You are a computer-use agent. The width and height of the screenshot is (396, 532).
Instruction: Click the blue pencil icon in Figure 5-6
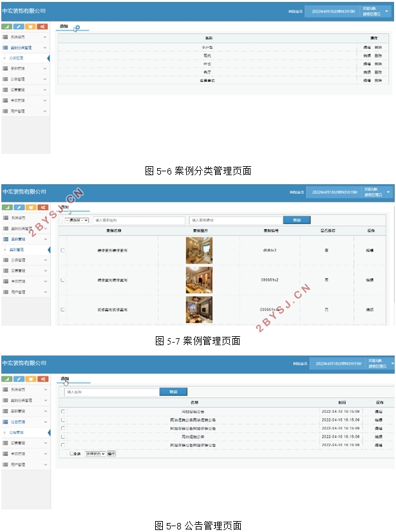click(19, 26)
